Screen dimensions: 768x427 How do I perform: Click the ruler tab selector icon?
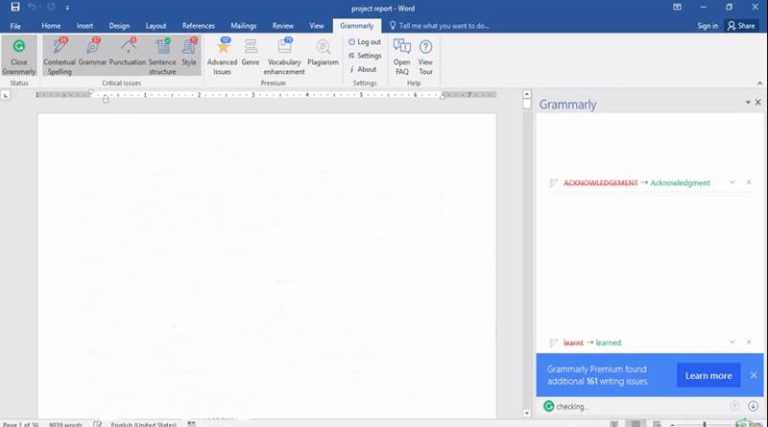click(5, 95)
